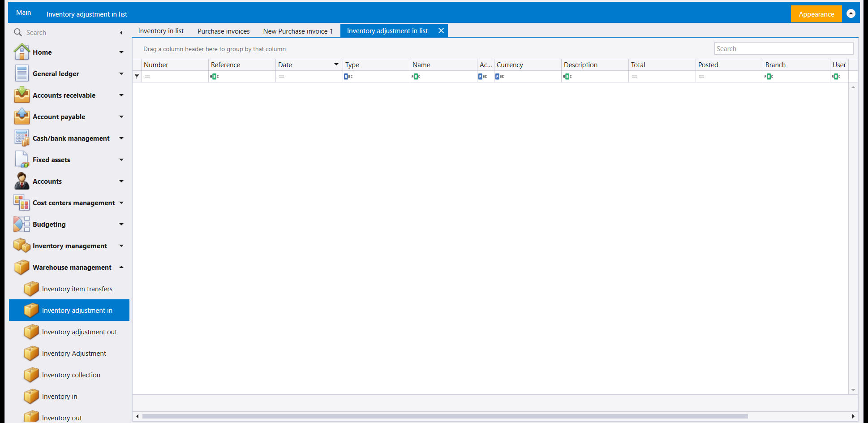This screenshot has width=868, height=423.
Task: Click the filter funnel icon in grid
Action: pyautogui.click(x=137, y=76)
